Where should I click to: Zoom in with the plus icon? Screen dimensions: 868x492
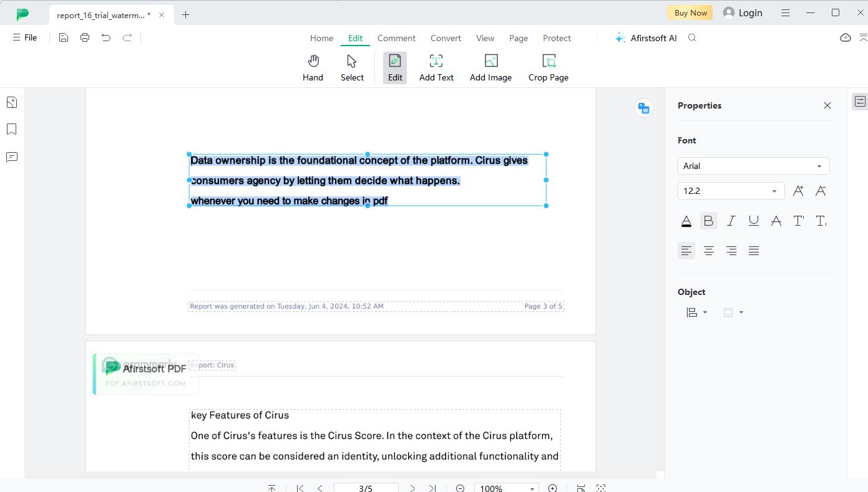[x=552, y=488]
